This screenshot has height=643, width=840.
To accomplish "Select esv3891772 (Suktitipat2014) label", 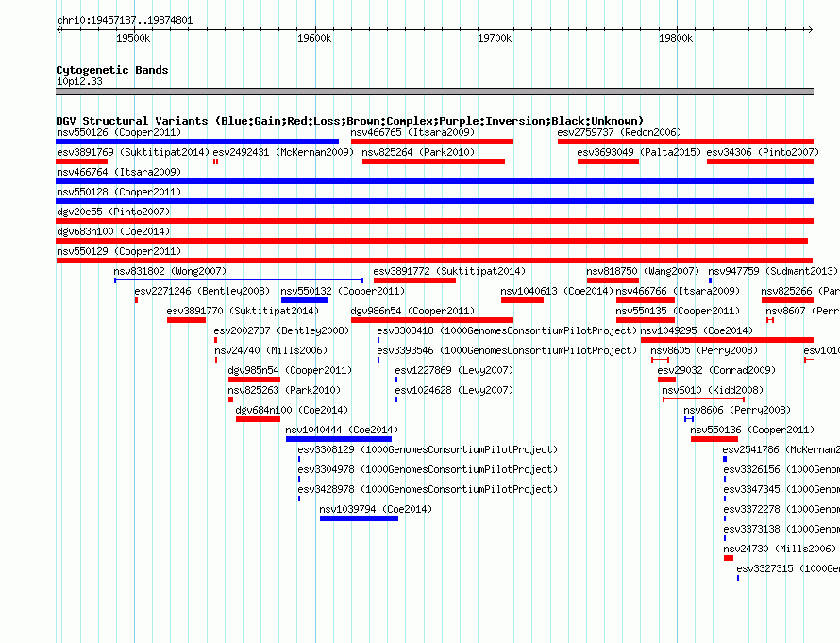I will click(x=449, y=271).
